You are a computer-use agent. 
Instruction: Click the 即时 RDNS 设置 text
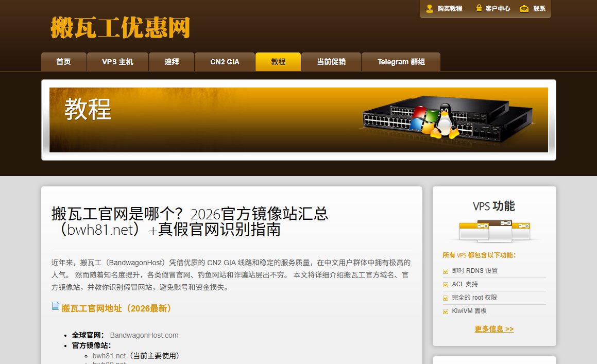474,271
